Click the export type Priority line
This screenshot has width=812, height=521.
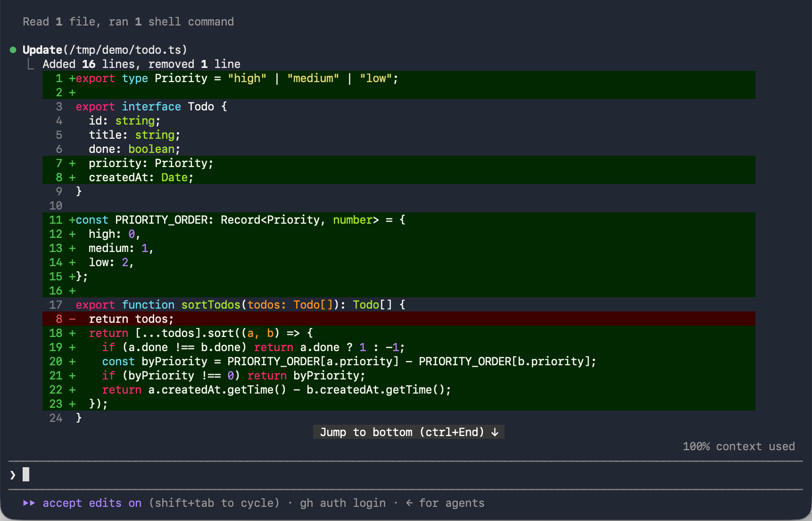(x=398, y=78)
